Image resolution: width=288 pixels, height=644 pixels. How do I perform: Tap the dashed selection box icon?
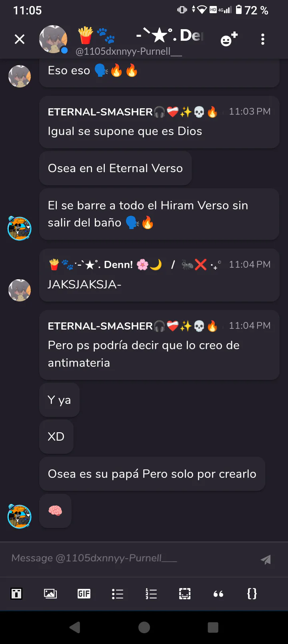click(x=185, y=594)
